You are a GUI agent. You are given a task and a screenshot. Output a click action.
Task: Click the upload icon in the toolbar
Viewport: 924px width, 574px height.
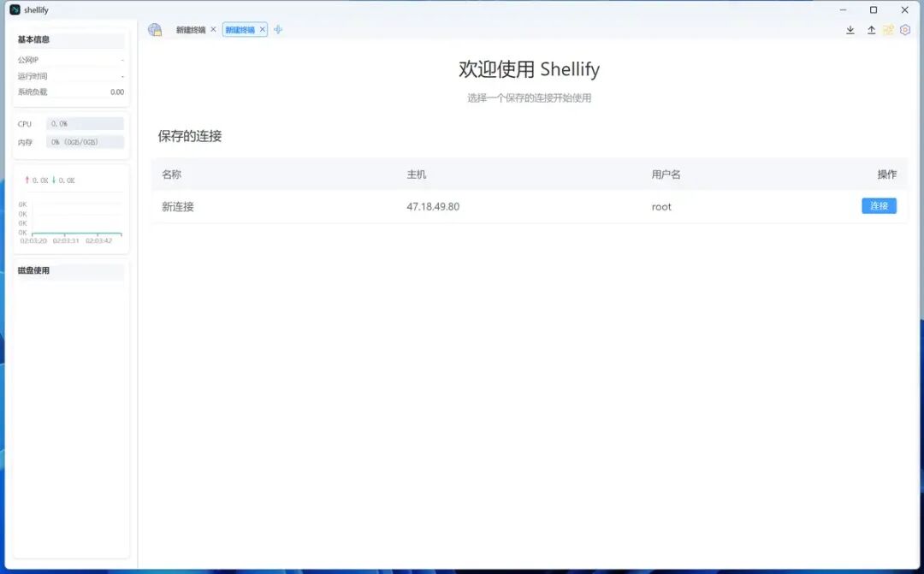[871, 29]
